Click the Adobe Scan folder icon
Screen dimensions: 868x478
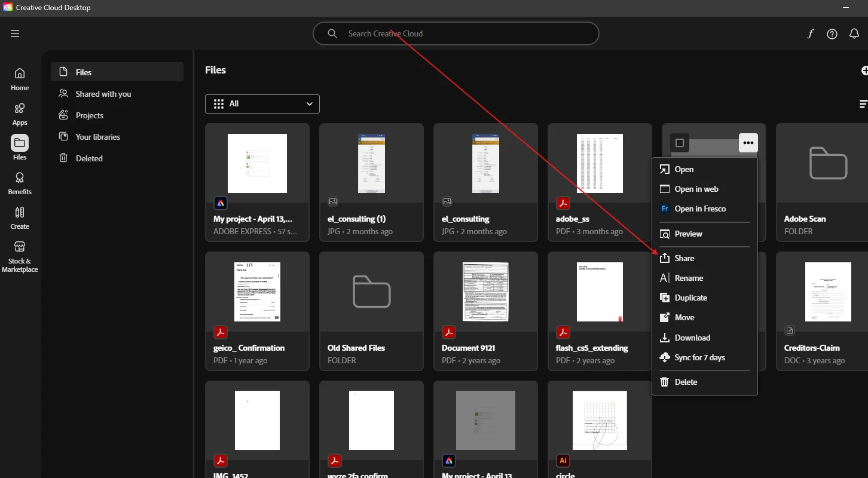tap(828, 163)
